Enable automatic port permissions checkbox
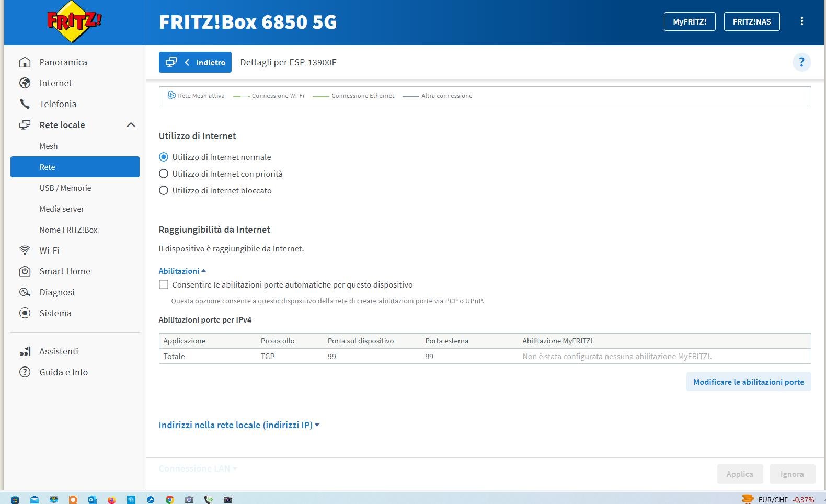The image size is (826, 504). 164,285
